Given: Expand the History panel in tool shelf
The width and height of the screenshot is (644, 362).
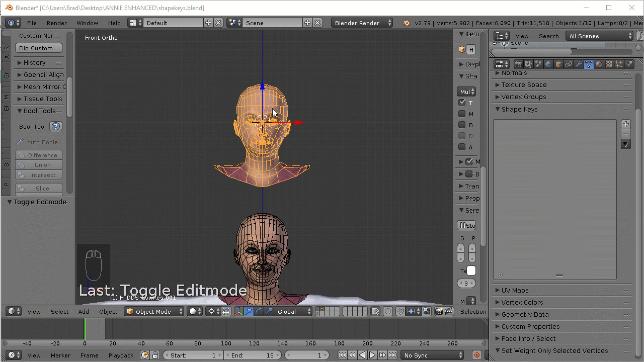Looking at the screenshot, I should tap(34, 63).
